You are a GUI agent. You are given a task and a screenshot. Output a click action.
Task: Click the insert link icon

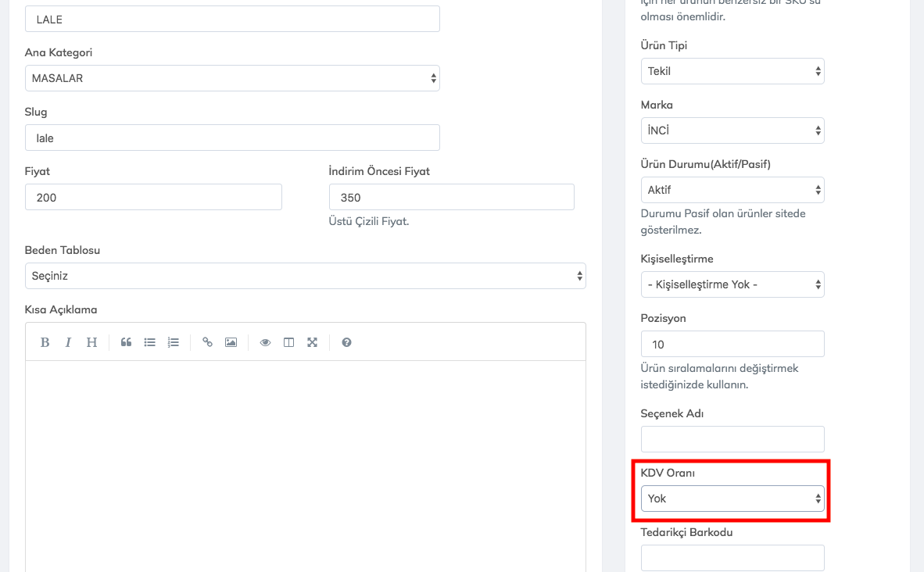tap(207, 342)
